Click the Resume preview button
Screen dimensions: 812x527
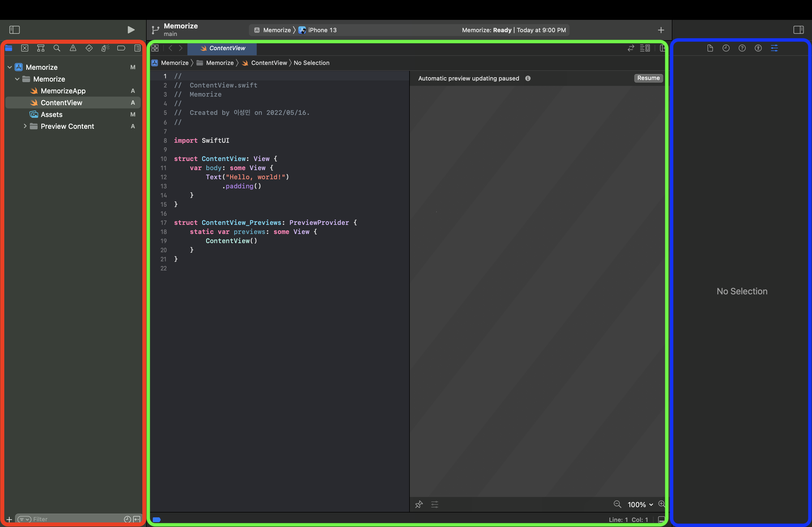648,78
